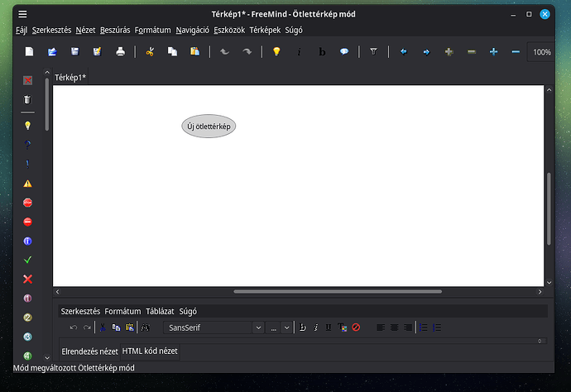Image resolution: width=571 pixels, height=392 pixels.
Task: Unfold all nodes with the blue plus icon
Action: [493, 51]
